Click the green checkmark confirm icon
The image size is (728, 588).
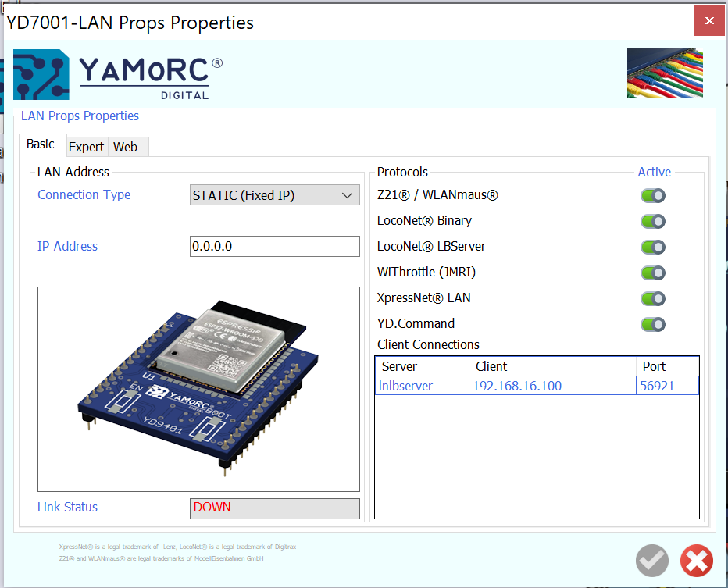point(652,560)
